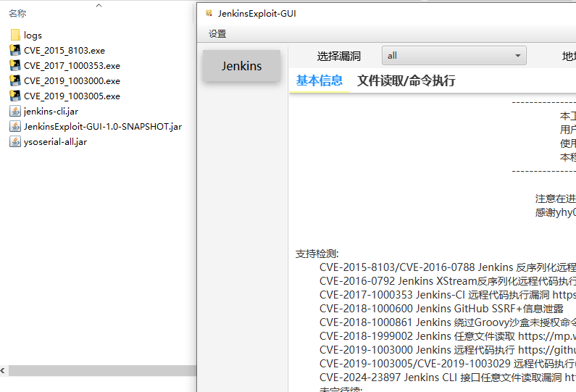
Task: Switch to the 文件读取/命令执行 tab
Action: 406,80
